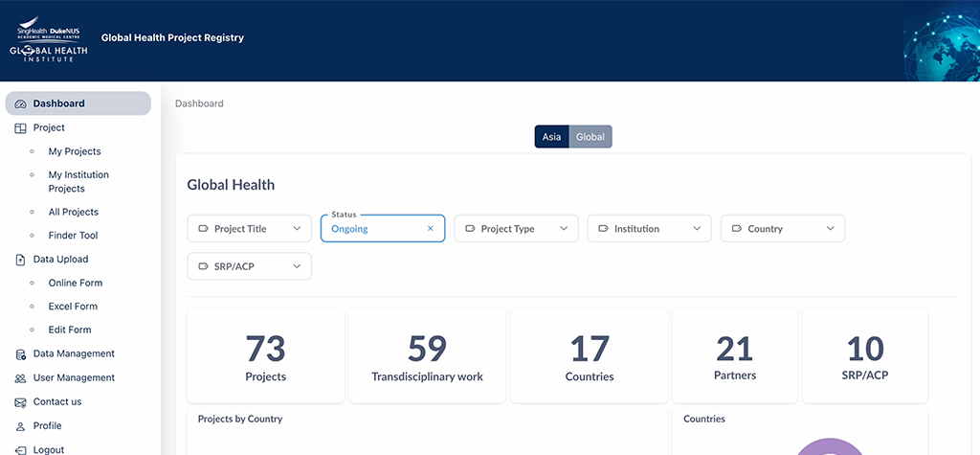Click the Contact us envelope icon
This screenshot has height=455, width=980.
point(20,402)
